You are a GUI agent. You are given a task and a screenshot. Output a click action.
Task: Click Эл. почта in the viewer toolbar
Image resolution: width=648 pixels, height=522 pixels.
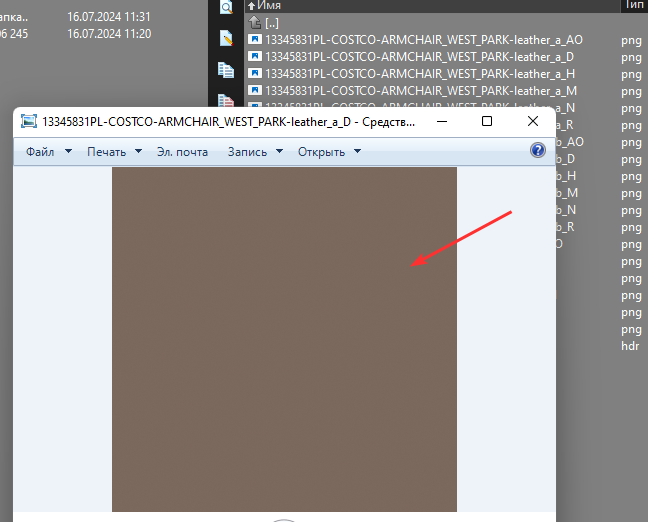point(182,152)
